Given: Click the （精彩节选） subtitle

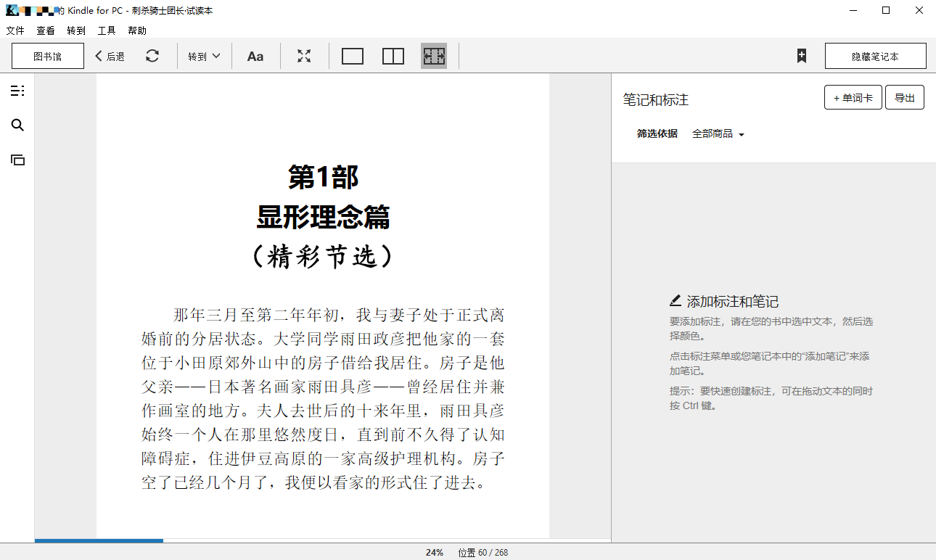Looking at the screenshot, I should (x=323, y=256).
